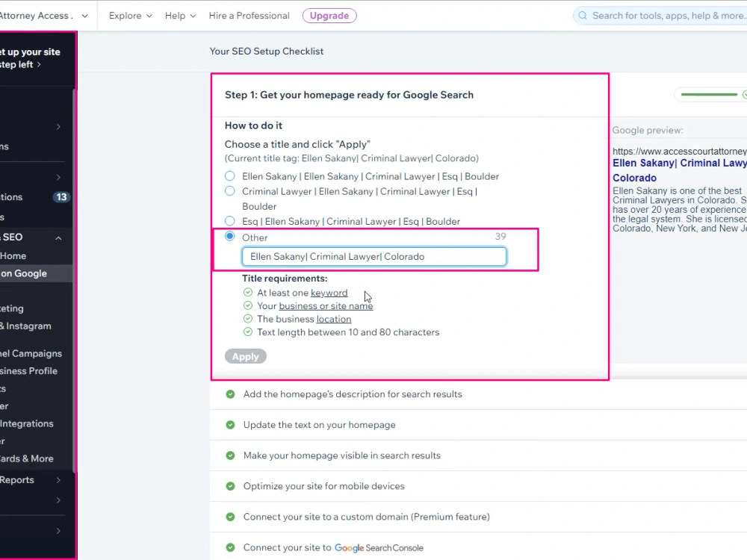Click the Apply button
This screenshot has height=560, width=747.
245,357
